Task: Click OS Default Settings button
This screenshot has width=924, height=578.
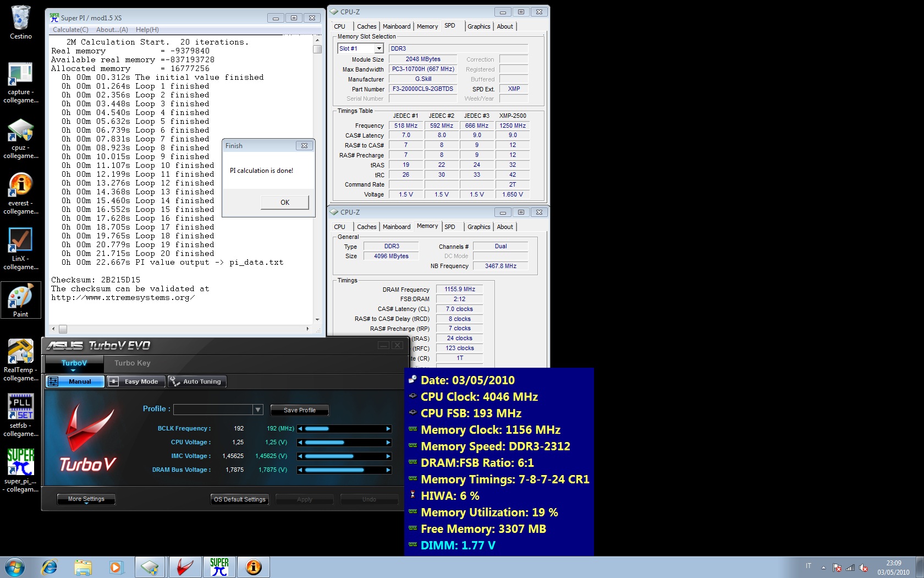Action: pos(240,499)
